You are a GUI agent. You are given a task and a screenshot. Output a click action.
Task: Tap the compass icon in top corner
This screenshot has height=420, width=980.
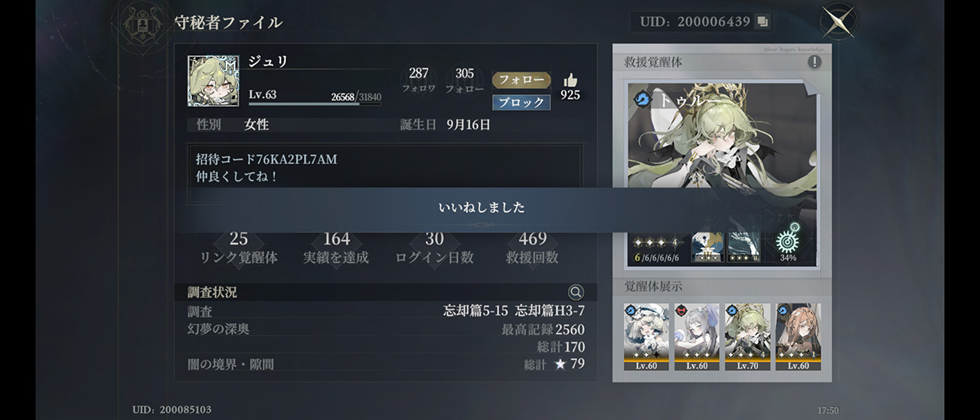point(839,21)
